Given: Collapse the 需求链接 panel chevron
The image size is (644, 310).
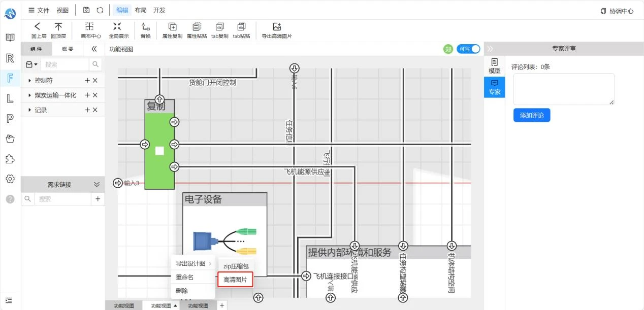Looking at the screenshot, I should pyautogui.click(x=96, y=184).
